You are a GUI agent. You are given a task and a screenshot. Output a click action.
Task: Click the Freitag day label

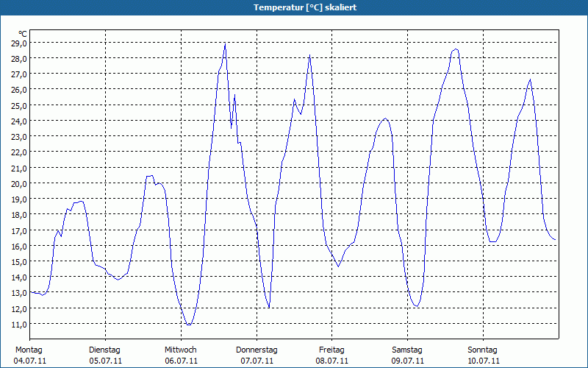[331, 350]
